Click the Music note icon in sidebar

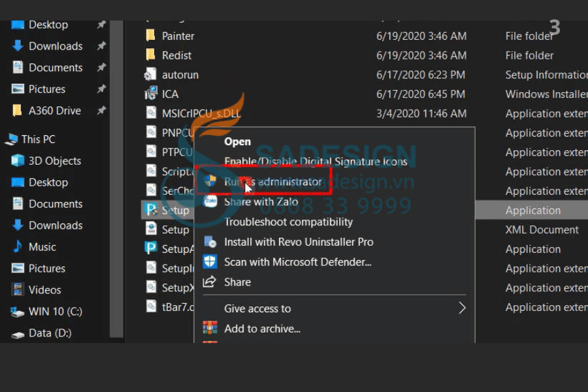pyautogui.click(x=18, y=247)
